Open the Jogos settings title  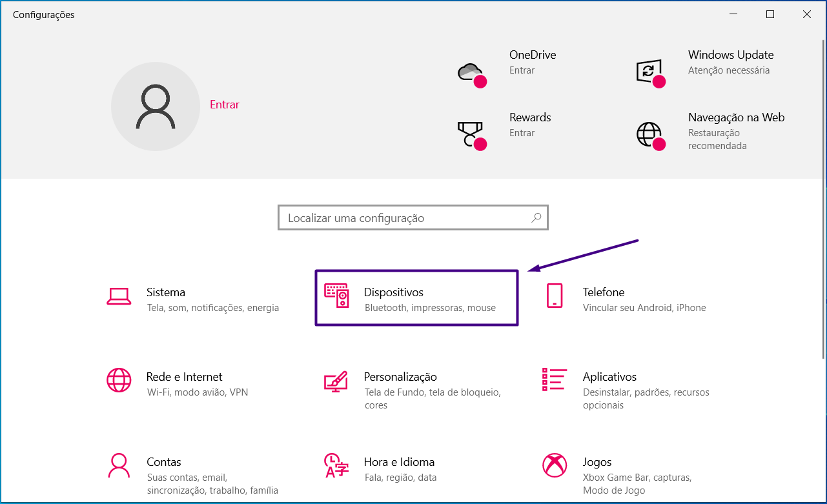pyautogui.click(x=597, y=462)
